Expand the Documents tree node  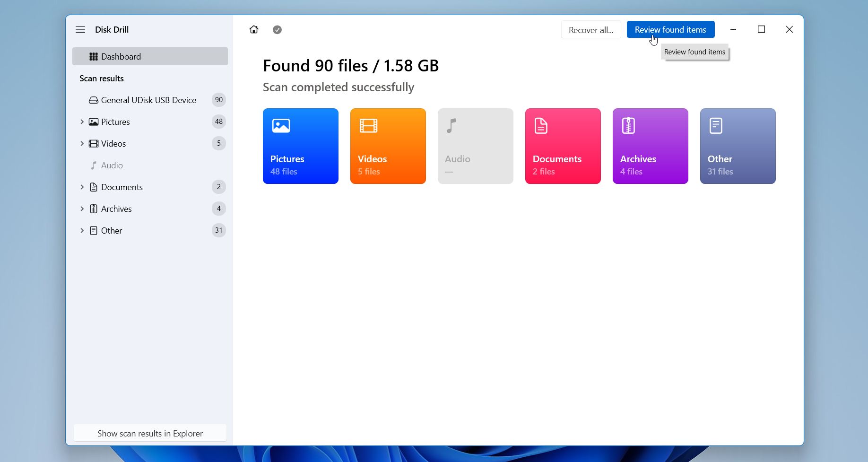click(x=82, y=187)
